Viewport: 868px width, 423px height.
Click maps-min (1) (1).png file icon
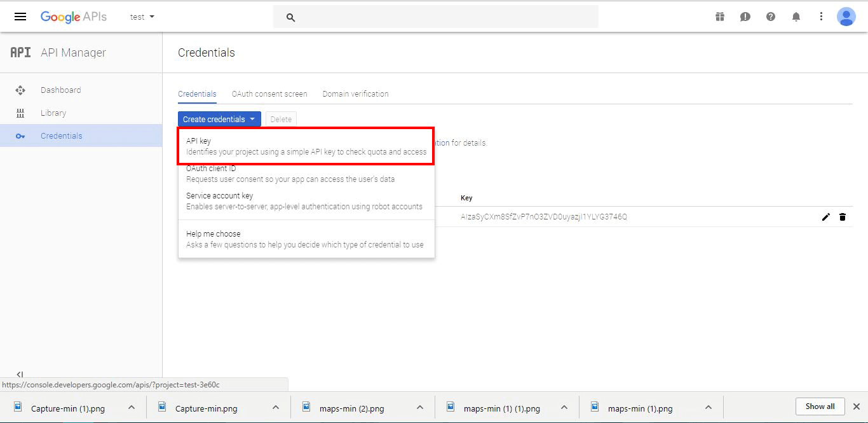pyautogui.click(x=451, y=406)
